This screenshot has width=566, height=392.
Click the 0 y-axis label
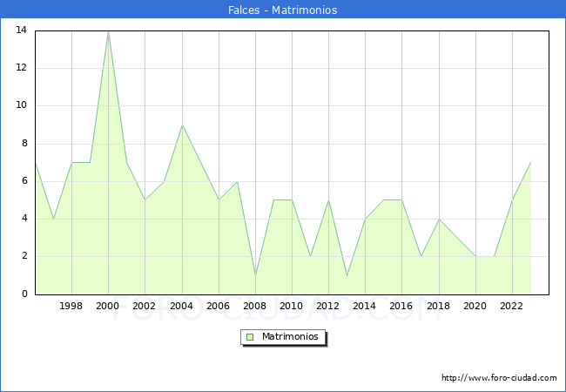pyautogui.click(x=24, y=294)
